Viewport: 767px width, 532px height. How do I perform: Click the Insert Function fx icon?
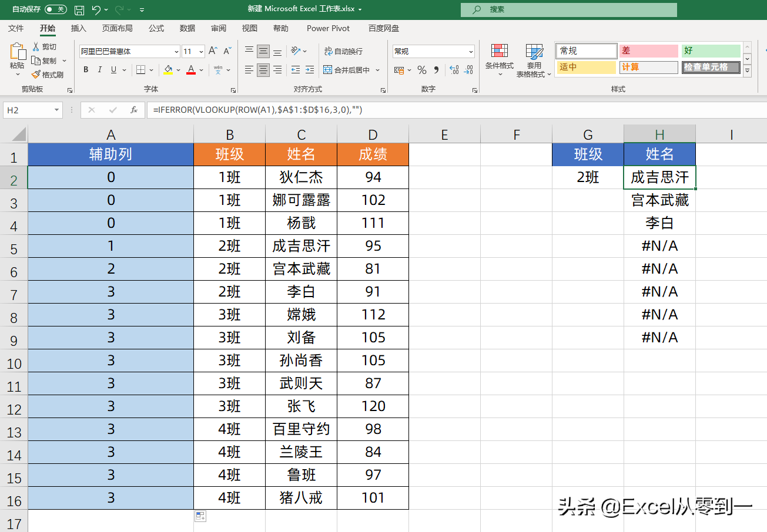pos(134,110)
